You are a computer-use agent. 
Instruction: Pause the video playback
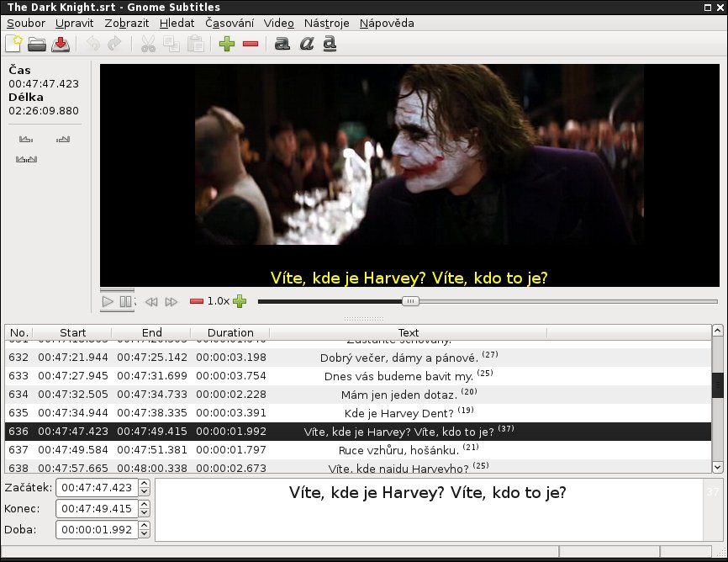click(x=125, y=302)
